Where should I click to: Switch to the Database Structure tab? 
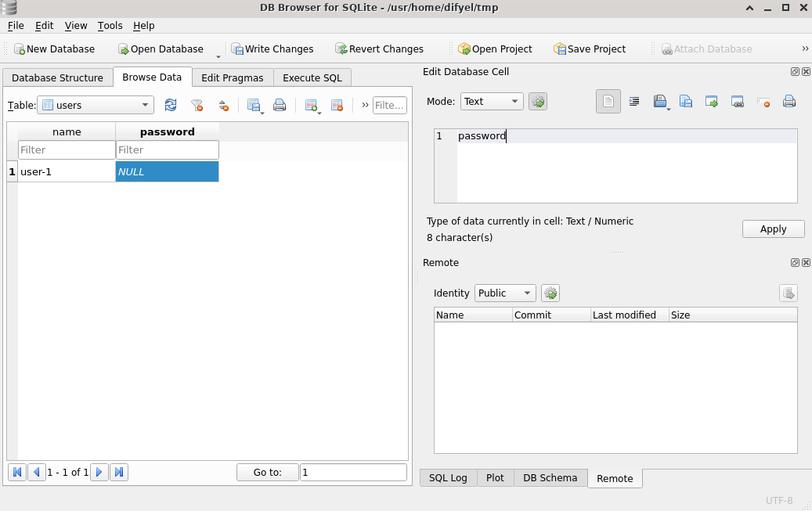point(57,77)
